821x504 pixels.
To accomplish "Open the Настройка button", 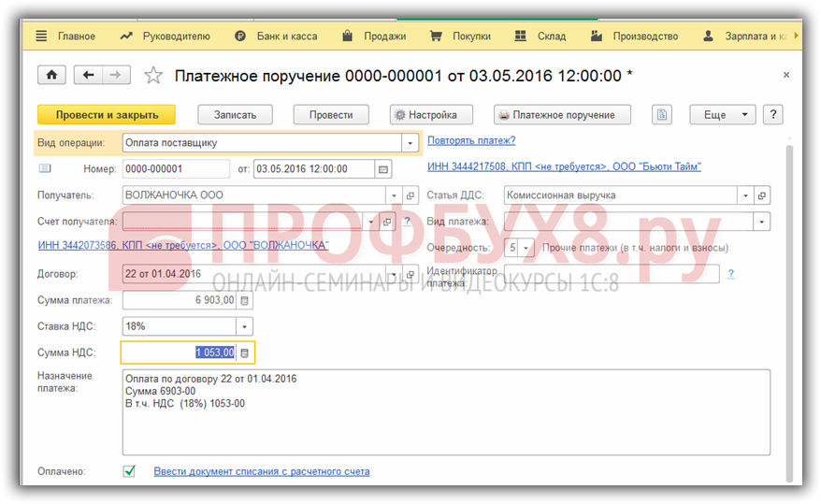I will pyautogui.click(x=431, y=115).
